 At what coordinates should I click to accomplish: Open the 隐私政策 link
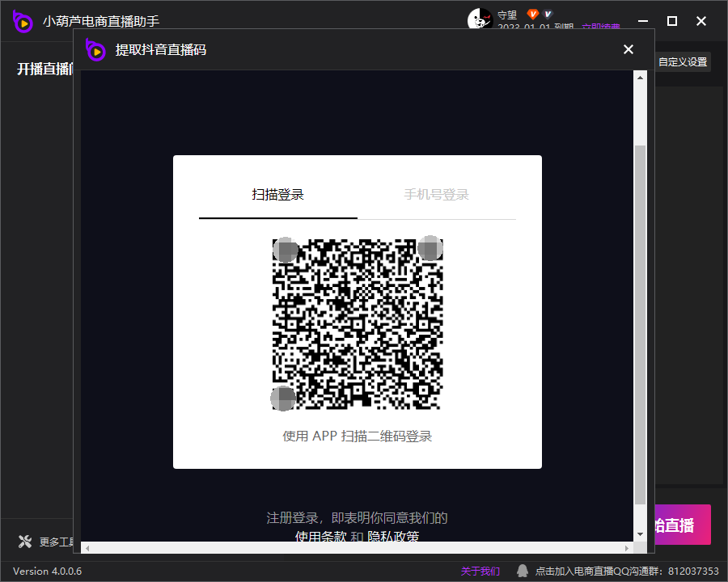(x=393, y=536)
